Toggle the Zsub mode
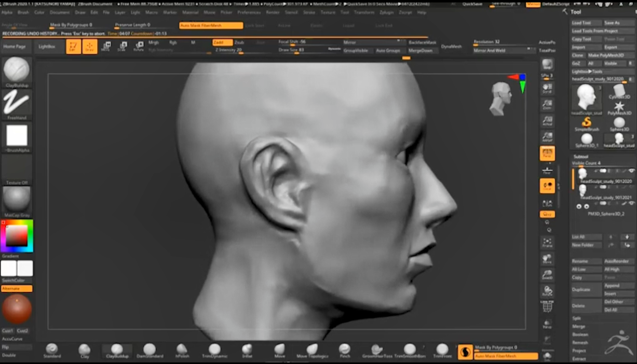The width and height of the screenshot is (637, 364). [239, 43]
